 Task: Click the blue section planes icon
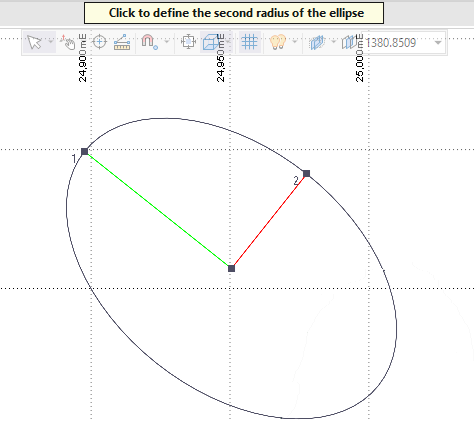[x=317, y=42]
